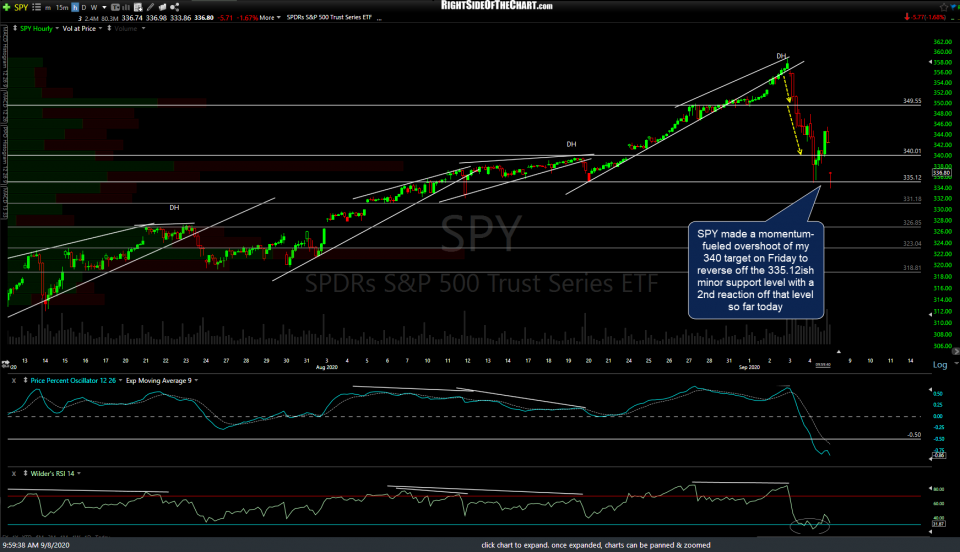Click the favorite star icon
This screenshot has width=960, height=552.
point(943,7)
